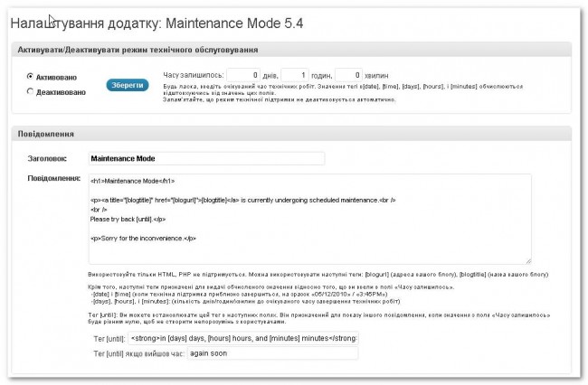Click the page title 'Налаштування додатку: Maintenance Mode 5.4'
588x385 pixels.
pyautogui.click(x=156, y=23)
